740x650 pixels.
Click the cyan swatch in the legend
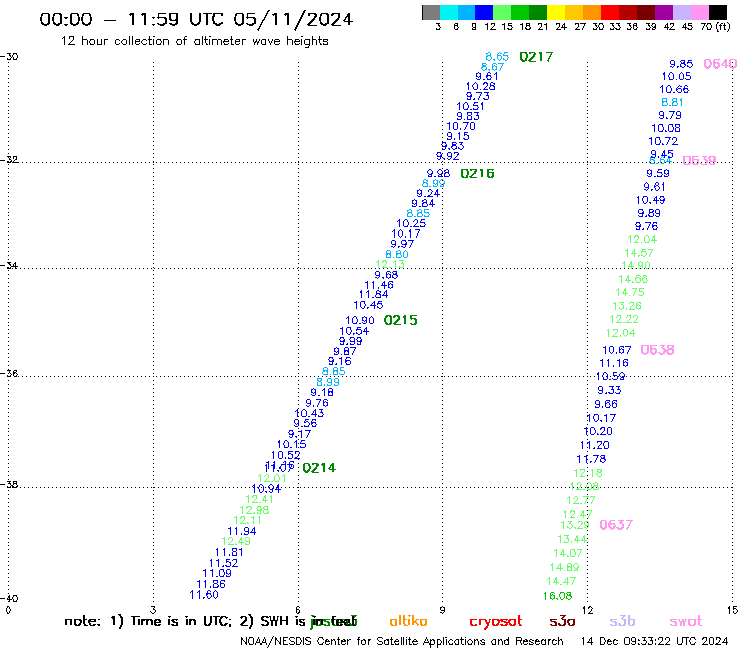(x=449, y=12)
